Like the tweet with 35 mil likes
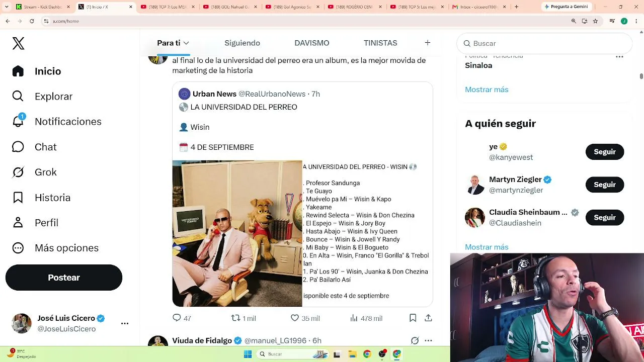 305,318
